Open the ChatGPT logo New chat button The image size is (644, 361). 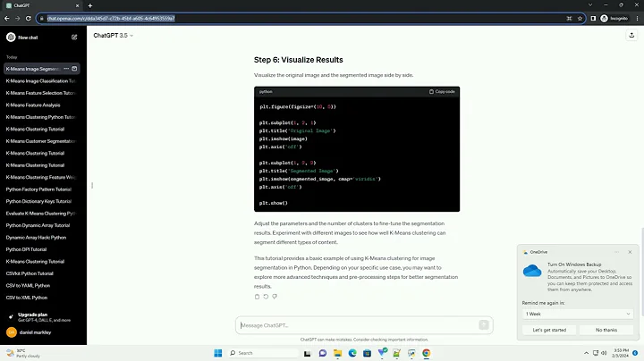click(22, 38)
